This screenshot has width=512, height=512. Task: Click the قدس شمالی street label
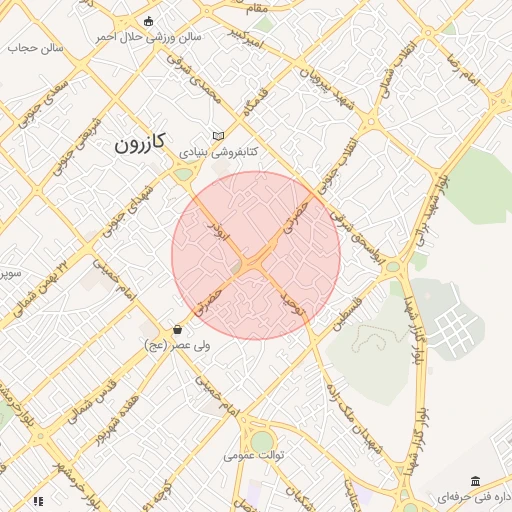92,402
